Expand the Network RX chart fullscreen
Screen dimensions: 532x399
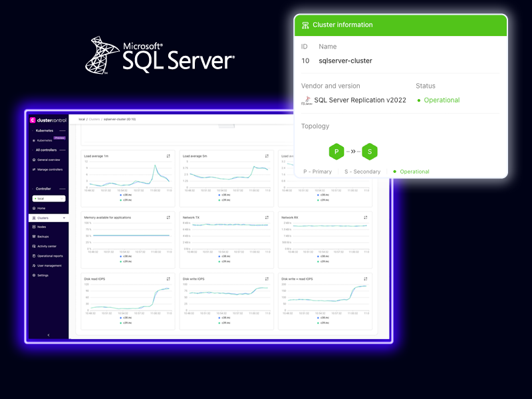365,217
